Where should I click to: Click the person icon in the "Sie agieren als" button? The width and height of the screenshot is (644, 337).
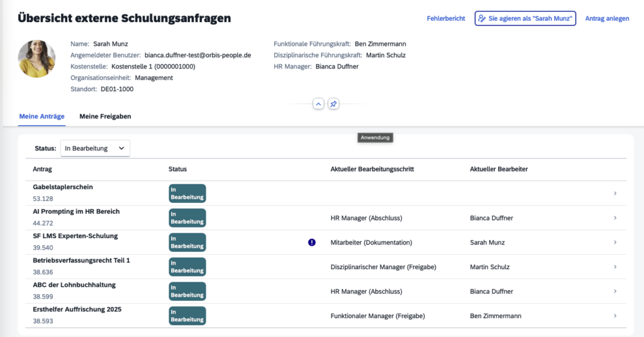[482, 19]
